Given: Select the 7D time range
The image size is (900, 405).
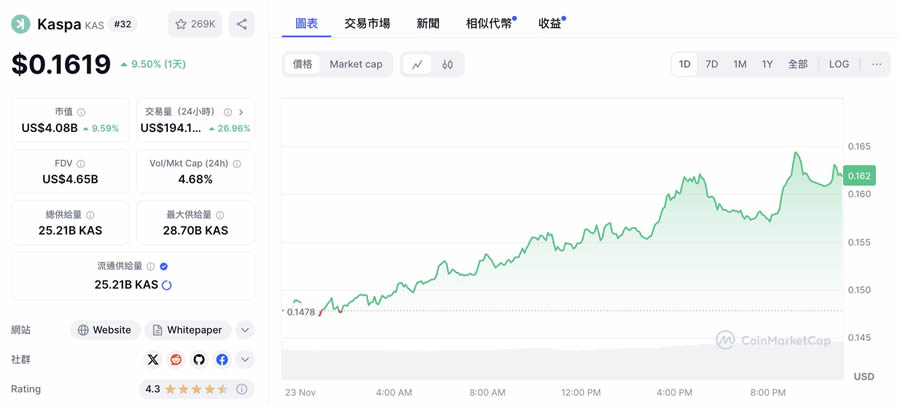Looking at the screenshot, I should pos(712,64).
